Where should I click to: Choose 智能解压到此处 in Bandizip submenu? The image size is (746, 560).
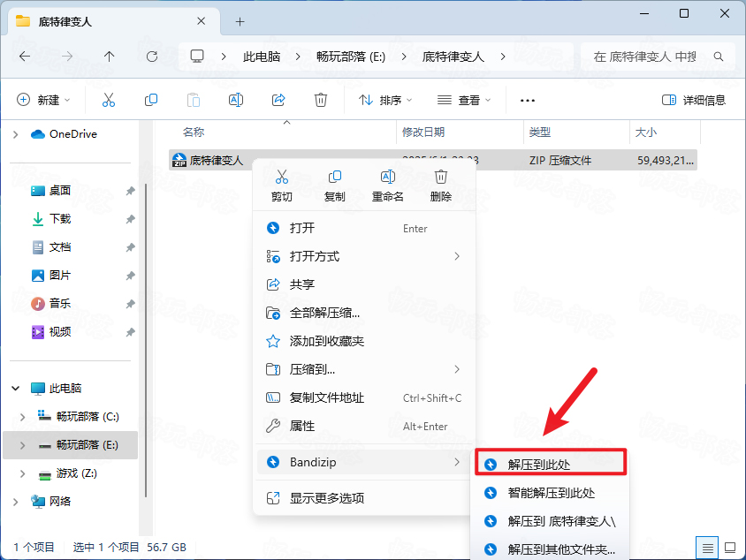[551, 493]
